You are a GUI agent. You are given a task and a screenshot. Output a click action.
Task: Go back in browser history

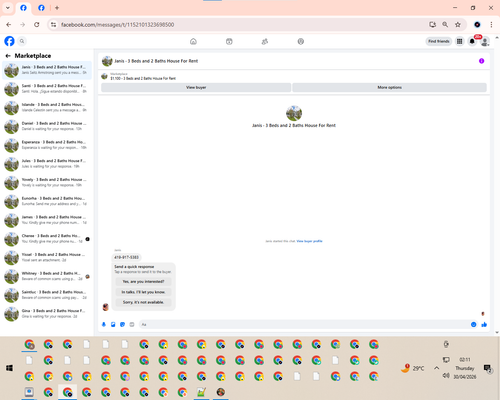click(9, 25)
